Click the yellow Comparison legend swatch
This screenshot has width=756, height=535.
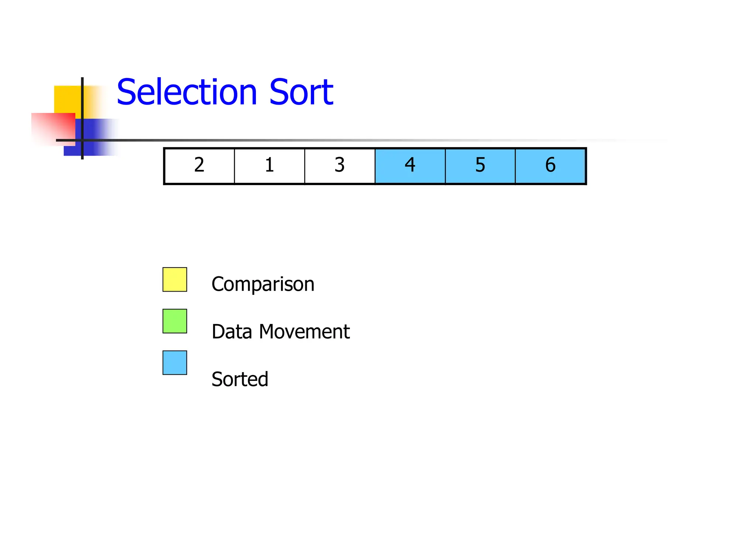pos(175,280)
